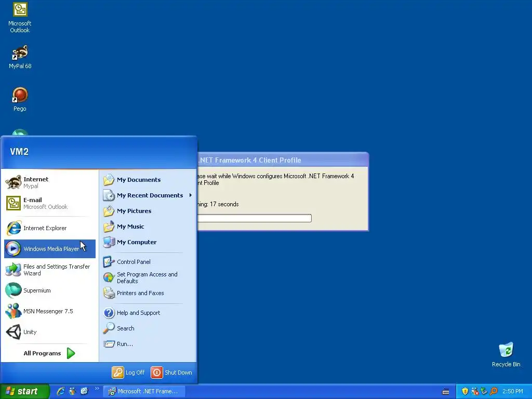Viewport: 532px width, 399px height.
Task: Click the 2:50 PM system clock
Action: pos(513,392)
